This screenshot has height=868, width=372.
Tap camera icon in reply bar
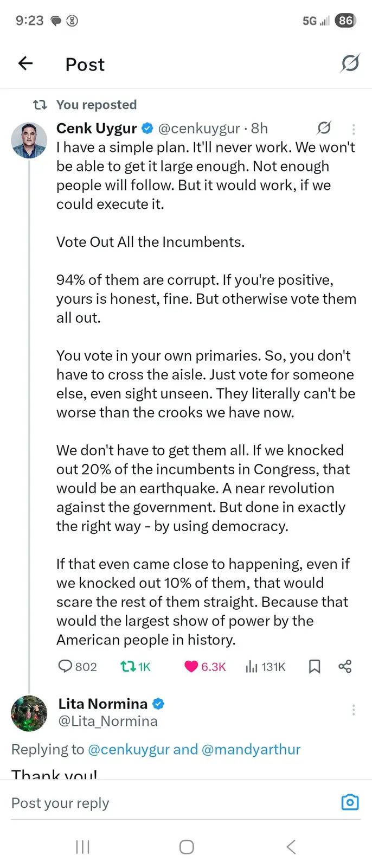(350, 802)
